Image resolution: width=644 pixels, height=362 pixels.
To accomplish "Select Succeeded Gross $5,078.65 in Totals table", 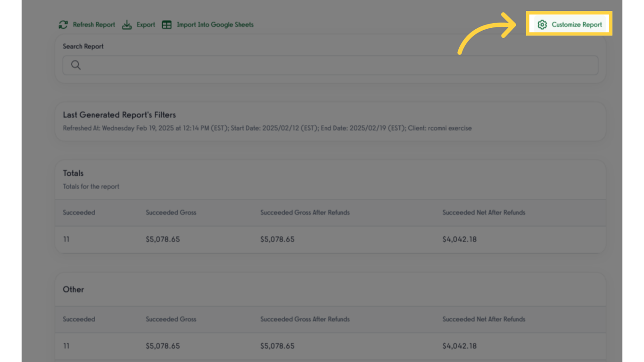I will [x=163, y=239].
